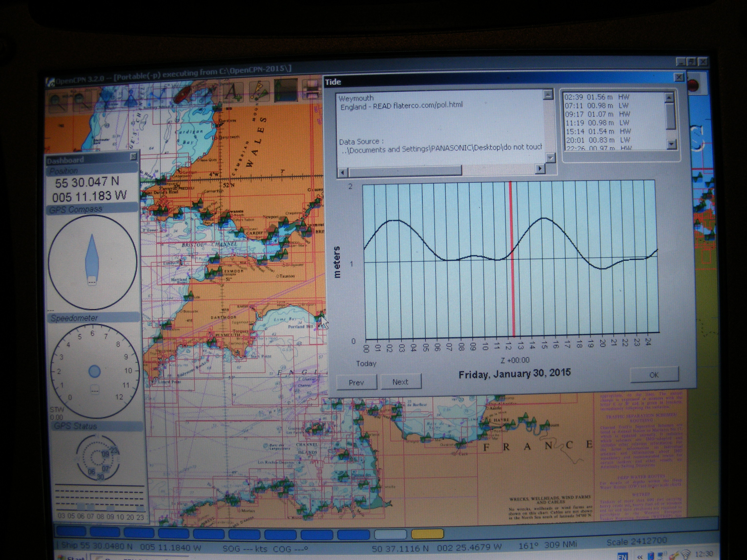Click station info vertical scrollbar down arrow

pos(551,158)
